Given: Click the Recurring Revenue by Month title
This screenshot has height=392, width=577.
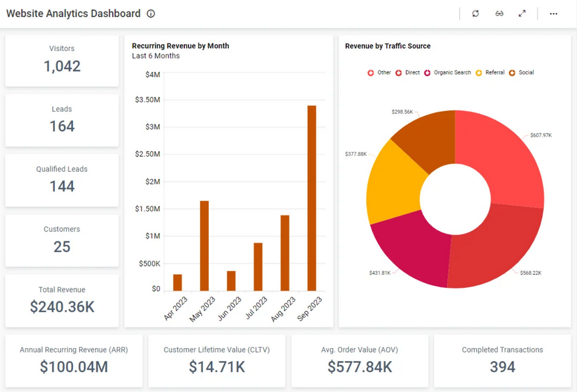Looking at the screenshot, I should click(180, 46).
